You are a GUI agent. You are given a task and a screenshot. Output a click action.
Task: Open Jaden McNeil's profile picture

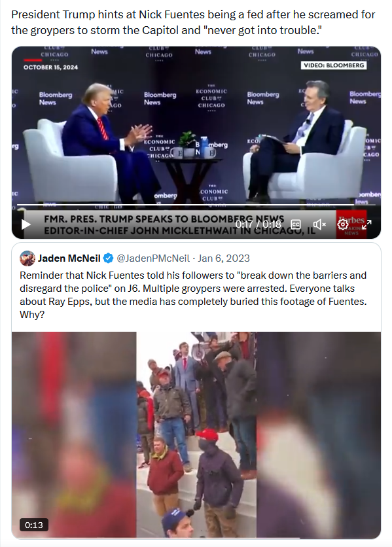(27, 258)
